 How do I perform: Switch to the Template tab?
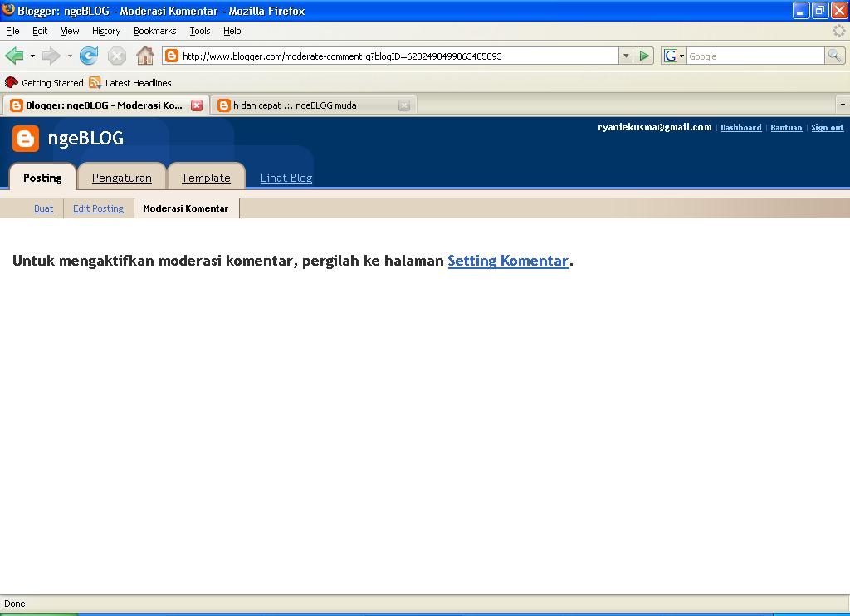[x=206, y=178]
